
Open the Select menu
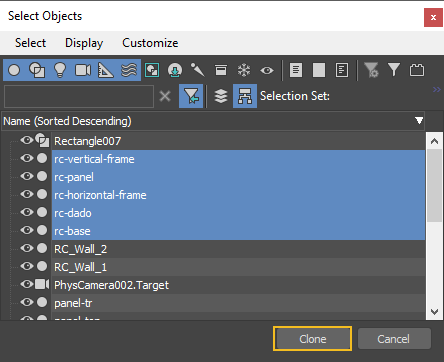(30, 43)
